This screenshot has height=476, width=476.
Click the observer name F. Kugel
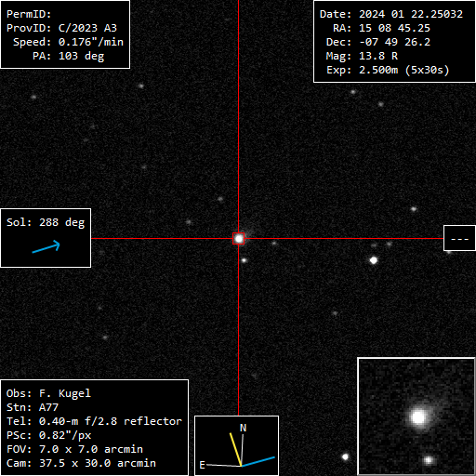pos(65,393)
